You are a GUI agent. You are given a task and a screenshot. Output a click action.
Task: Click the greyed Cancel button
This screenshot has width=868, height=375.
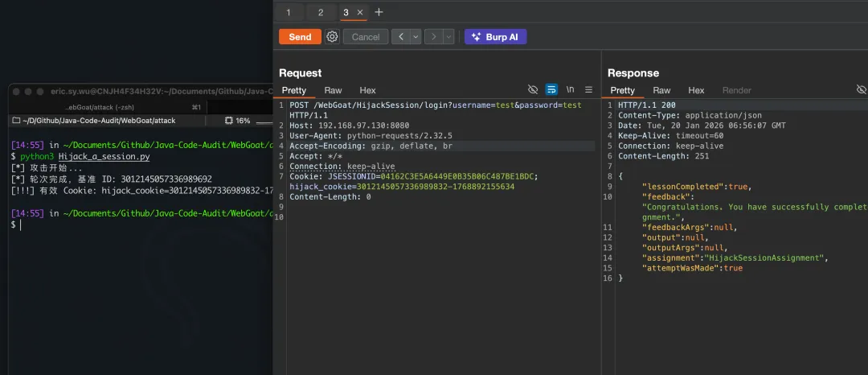tap(366, 36)
